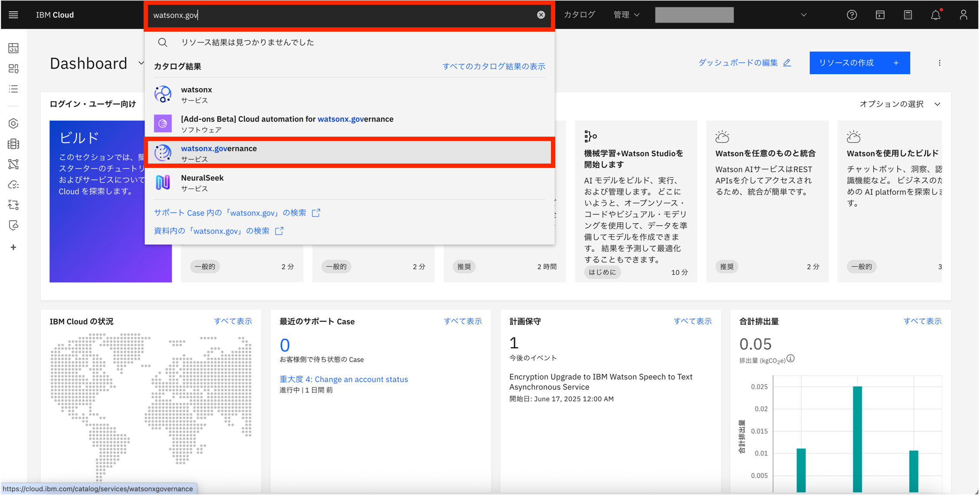
Task: Open the カタログ menu item
Action: pos(579,15)
